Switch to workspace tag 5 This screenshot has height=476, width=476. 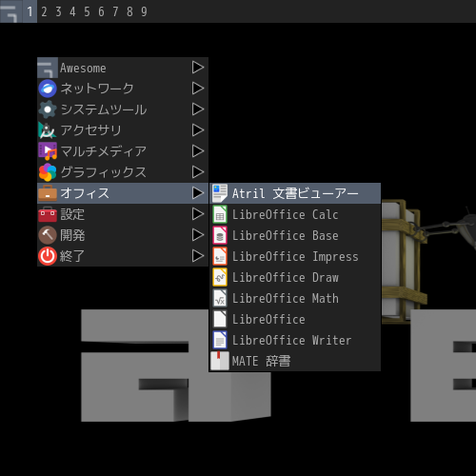point(87,11)
